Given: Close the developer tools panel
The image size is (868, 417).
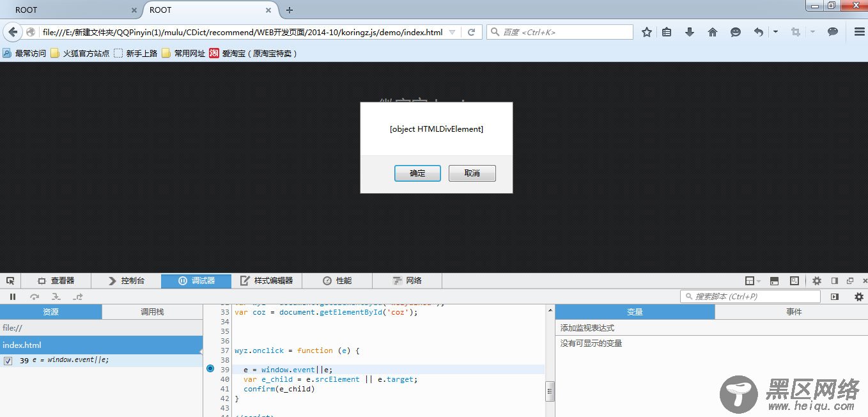Looking at the screenshot, I should coord(865,281).
